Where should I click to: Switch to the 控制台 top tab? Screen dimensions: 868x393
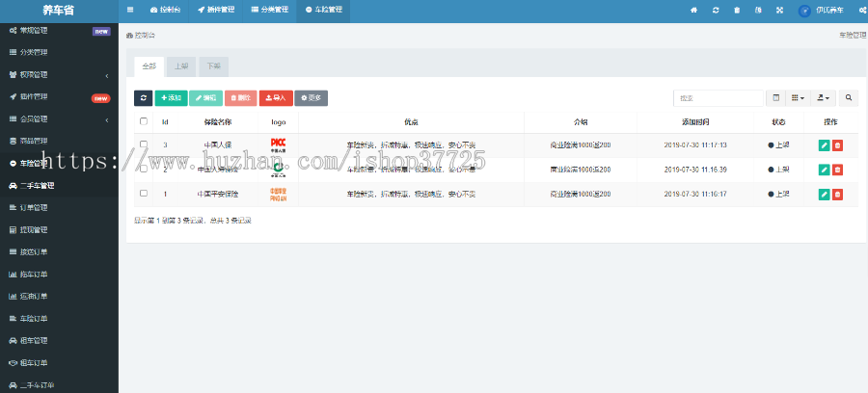[x=165, y=10]
